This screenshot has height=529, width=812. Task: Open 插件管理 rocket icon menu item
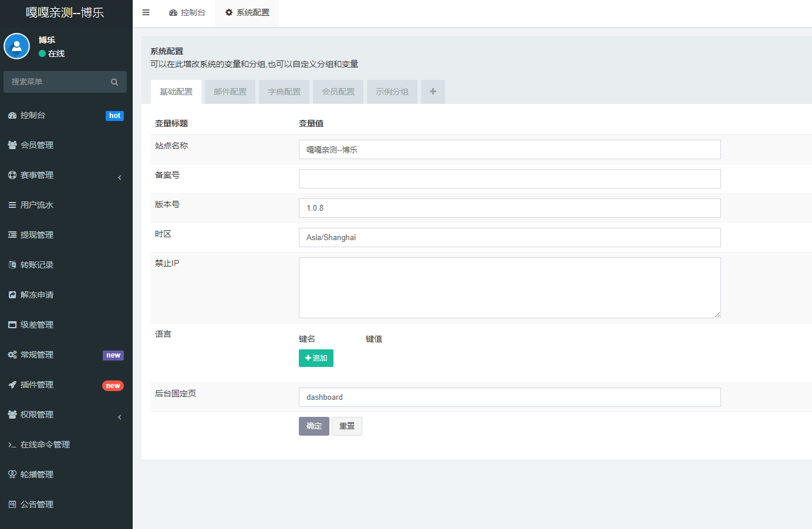(x=36, y=385)
